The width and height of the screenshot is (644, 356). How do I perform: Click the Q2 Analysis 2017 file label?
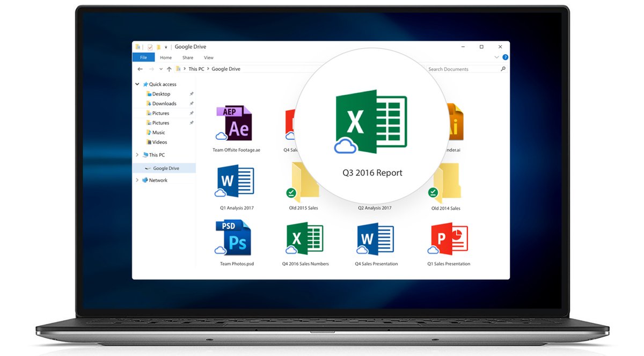pos(375,208)
